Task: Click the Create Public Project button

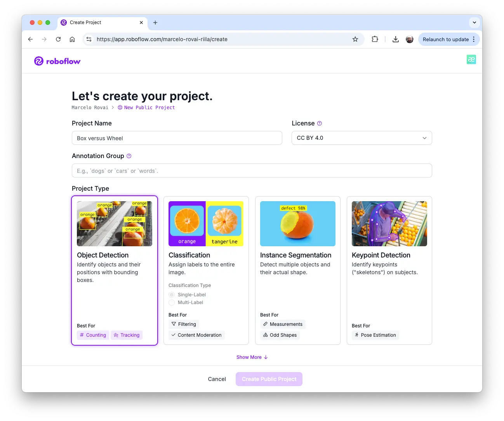Action: 269,379
